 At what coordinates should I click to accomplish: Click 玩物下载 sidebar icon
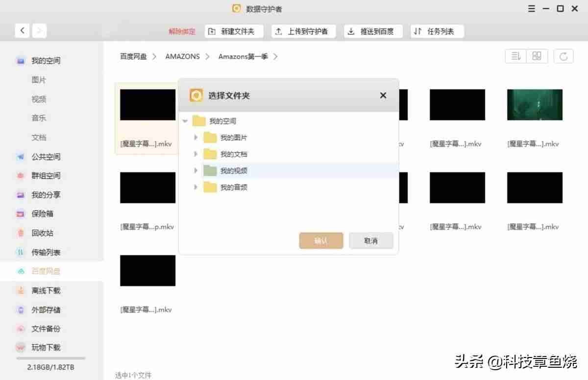(x=21, y=348)
